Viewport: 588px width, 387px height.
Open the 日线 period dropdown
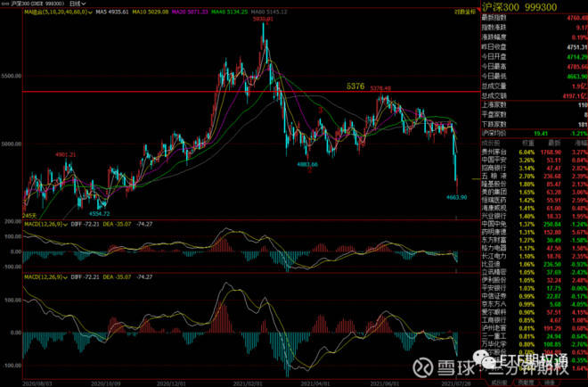coord(78,4)
